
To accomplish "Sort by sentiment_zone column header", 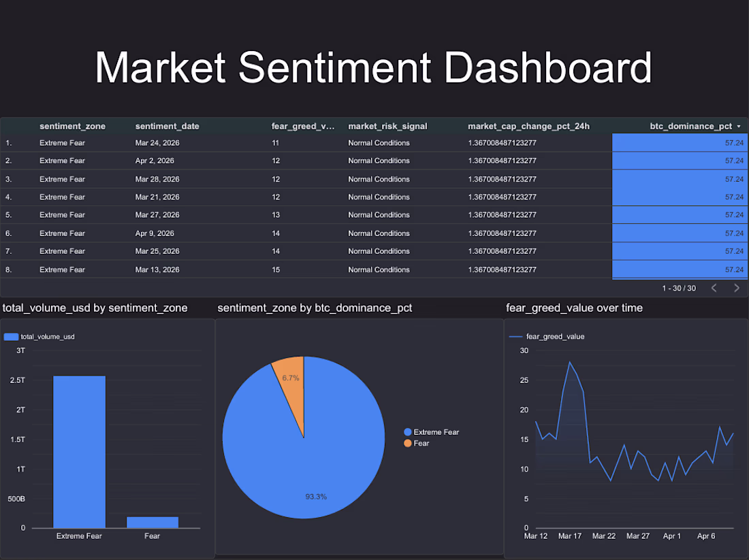I will [x=73, y=126].
